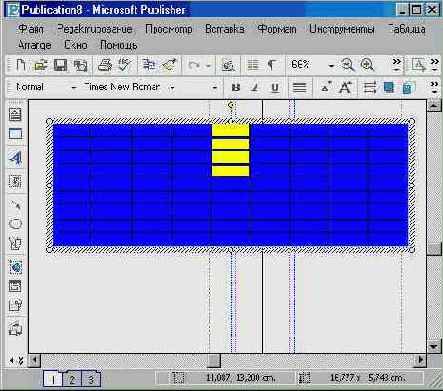Open the Просмотр menu
The image size is (443, 391).
(x=169, y=29)
